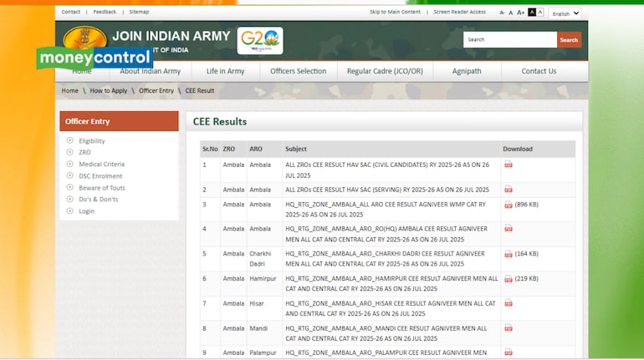
Task: Download Mandi CEE result PDF icon
Action: coord(508,328)
